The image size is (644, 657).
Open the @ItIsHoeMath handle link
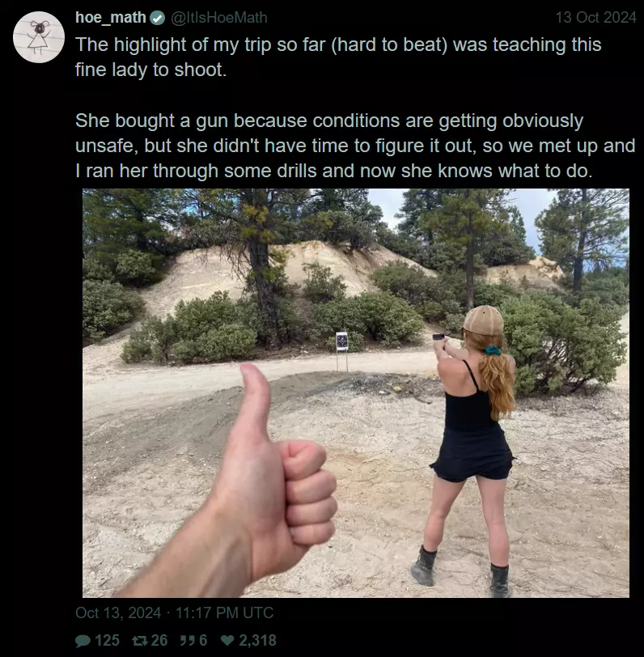[218, 18]
